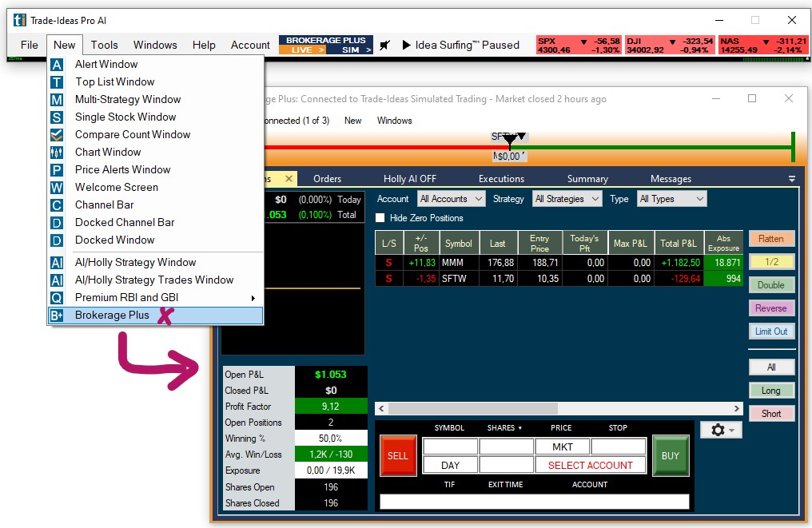Viewport: 812px width, 528px height.
Task: Click the Chart Window candlestick icon
Action: 57,153
